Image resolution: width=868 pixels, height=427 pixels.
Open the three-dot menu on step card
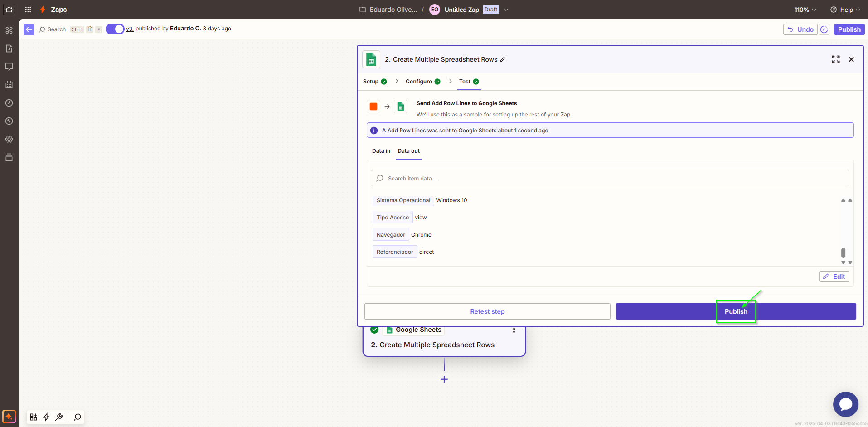(x=514, y=330)
